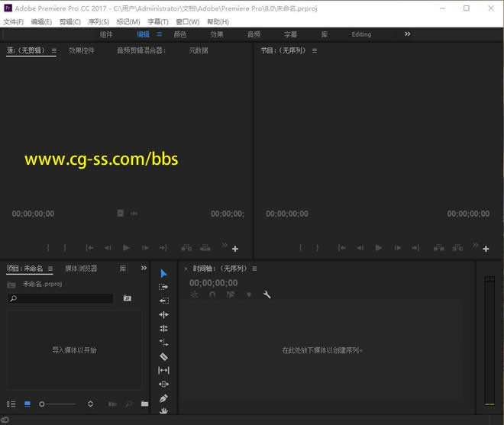Click the Rate Stretch tool
Image resolution: width=504 pixels, height=425 pixels.
163,343
